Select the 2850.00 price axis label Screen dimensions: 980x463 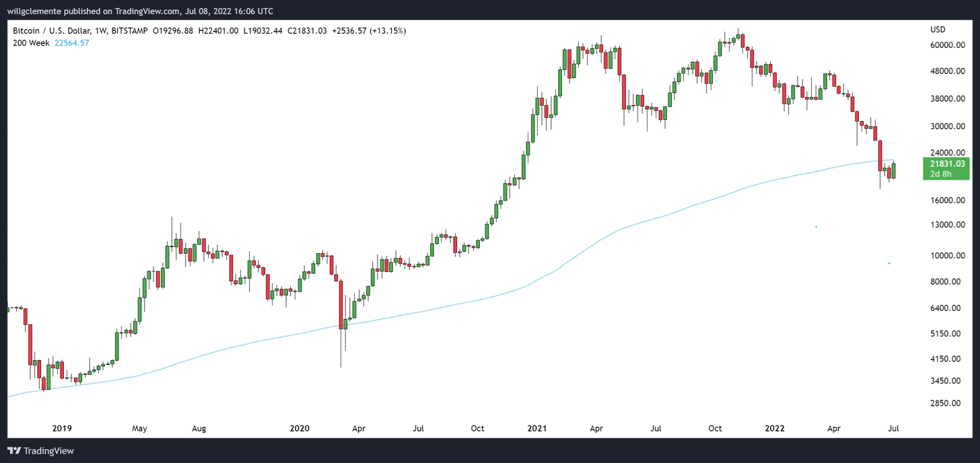[949, 403]
